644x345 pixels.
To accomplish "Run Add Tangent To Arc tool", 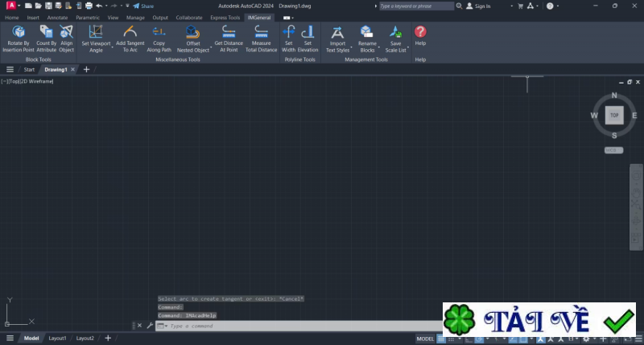I will pos(130,38).
